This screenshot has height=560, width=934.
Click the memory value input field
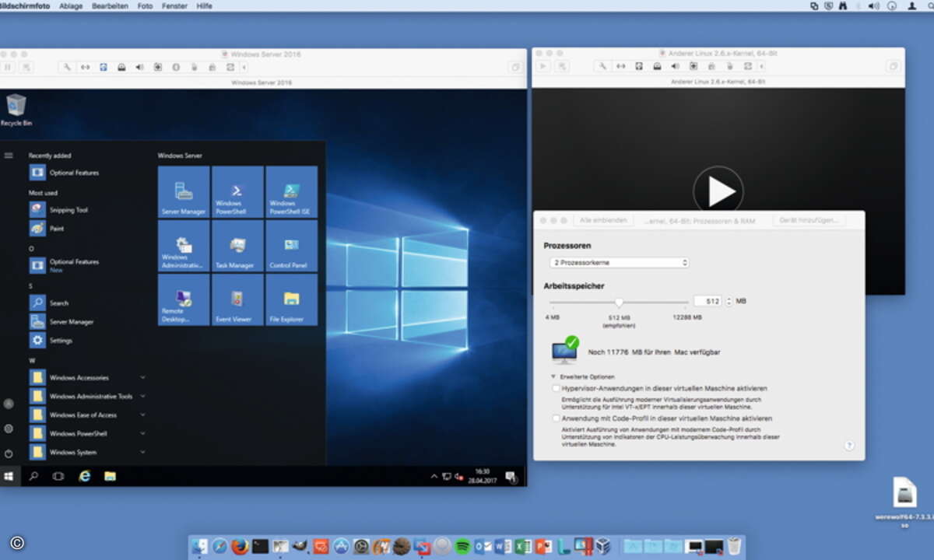pos(708,301)
